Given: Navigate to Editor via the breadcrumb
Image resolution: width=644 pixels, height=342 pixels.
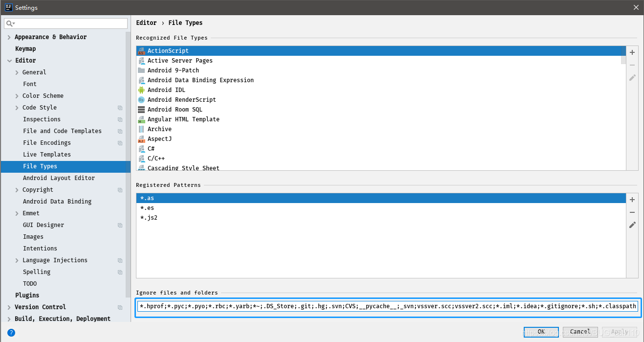Looking at the screenshot, I should click(x=146, y=23).
